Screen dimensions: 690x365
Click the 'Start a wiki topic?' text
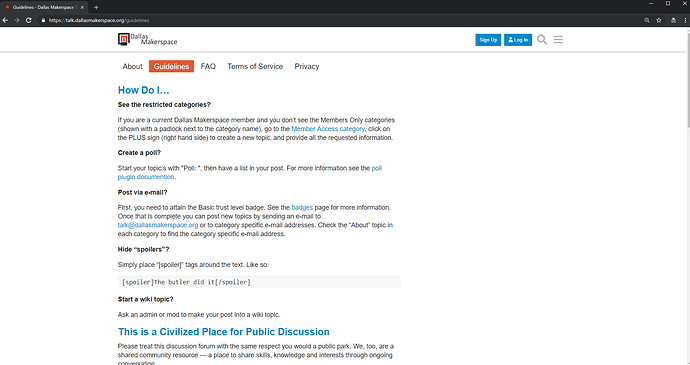[x=145, y=299]
